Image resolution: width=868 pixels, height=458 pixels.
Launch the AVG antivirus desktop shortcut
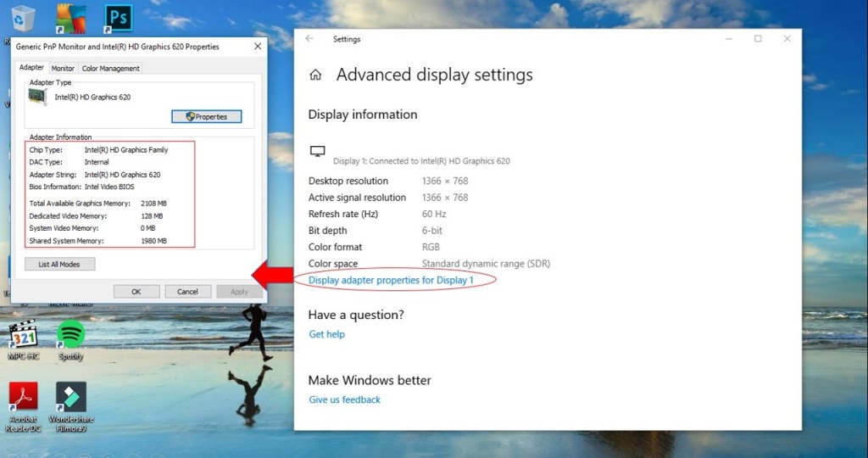coord(70,16)
